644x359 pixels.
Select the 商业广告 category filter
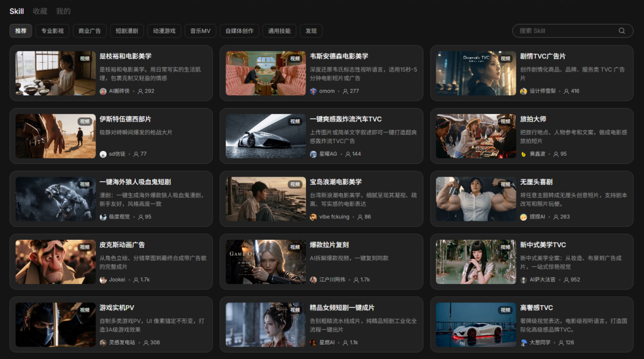pos(89,31)
